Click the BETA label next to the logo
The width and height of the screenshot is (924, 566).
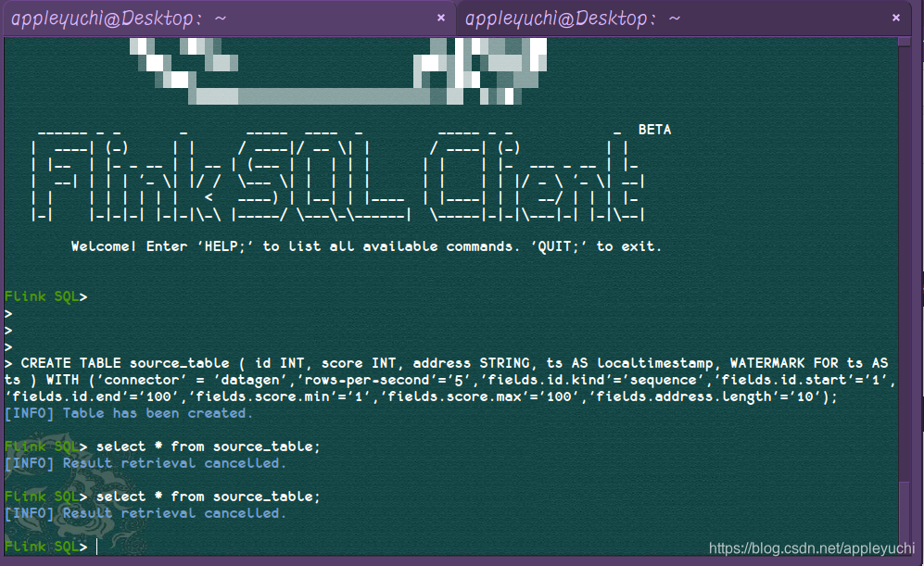[x=654, y=129]
